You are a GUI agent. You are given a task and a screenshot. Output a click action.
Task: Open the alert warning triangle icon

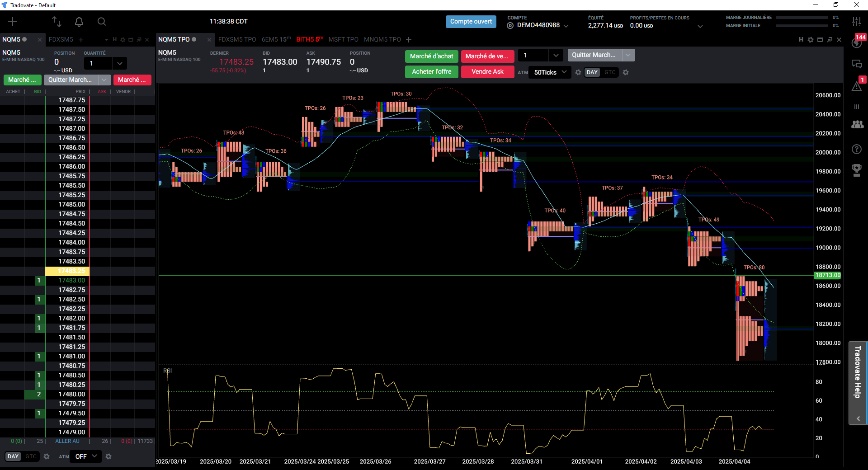(857, 86)
